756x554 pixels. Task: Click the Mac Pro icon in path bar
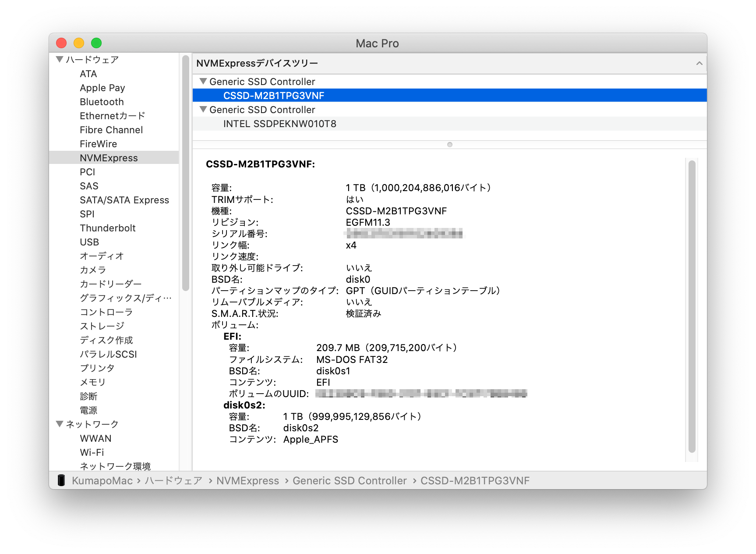pyautogui.click(x=61, y=480)
